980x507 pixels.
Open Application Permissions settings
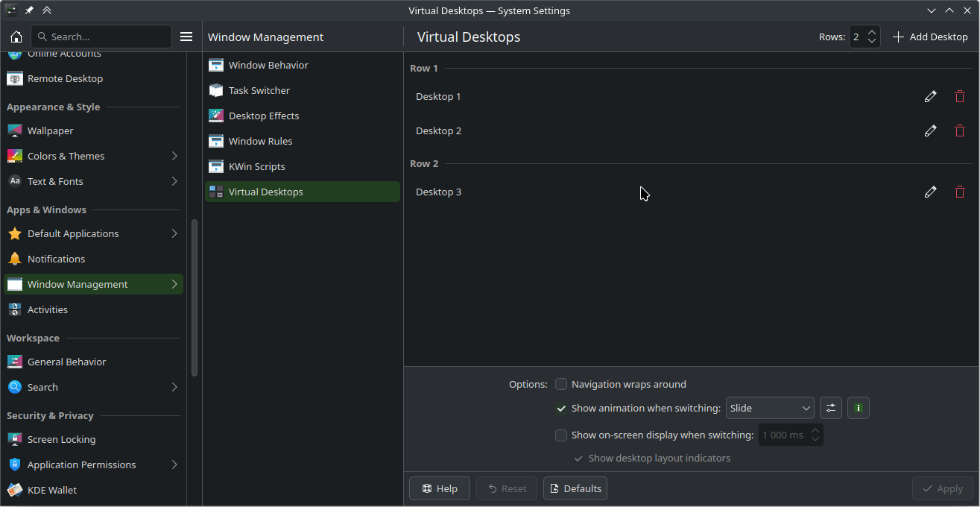(93, 465)
